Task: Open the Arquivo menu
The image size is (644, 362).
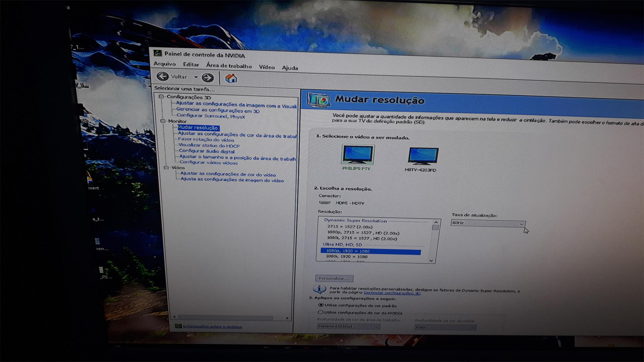Action: pyautogui.click(x=165, y=64)
